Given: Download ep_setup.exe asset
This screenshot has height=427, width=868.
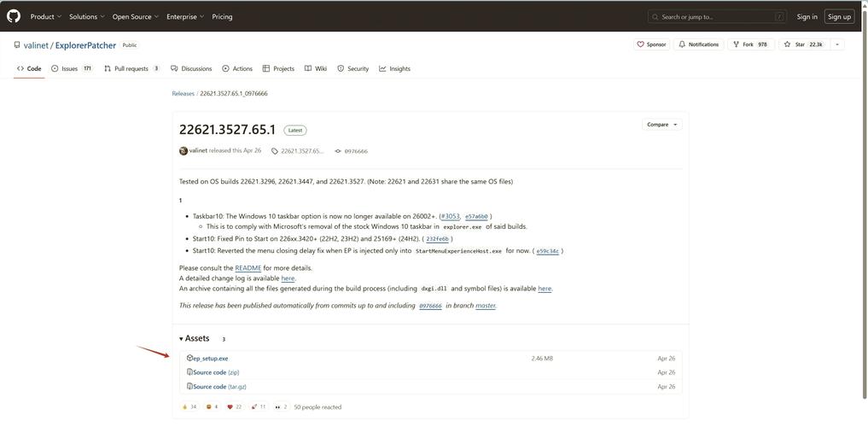Looking at the screenshot, I should coord(210,359).
